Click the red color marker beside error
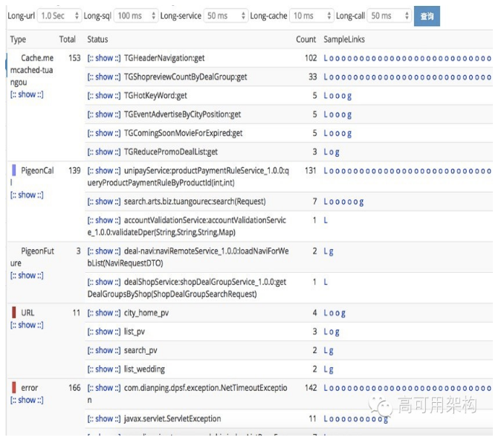Image resolution: width=504 pixels, height=446 pixels. [14, 387]
